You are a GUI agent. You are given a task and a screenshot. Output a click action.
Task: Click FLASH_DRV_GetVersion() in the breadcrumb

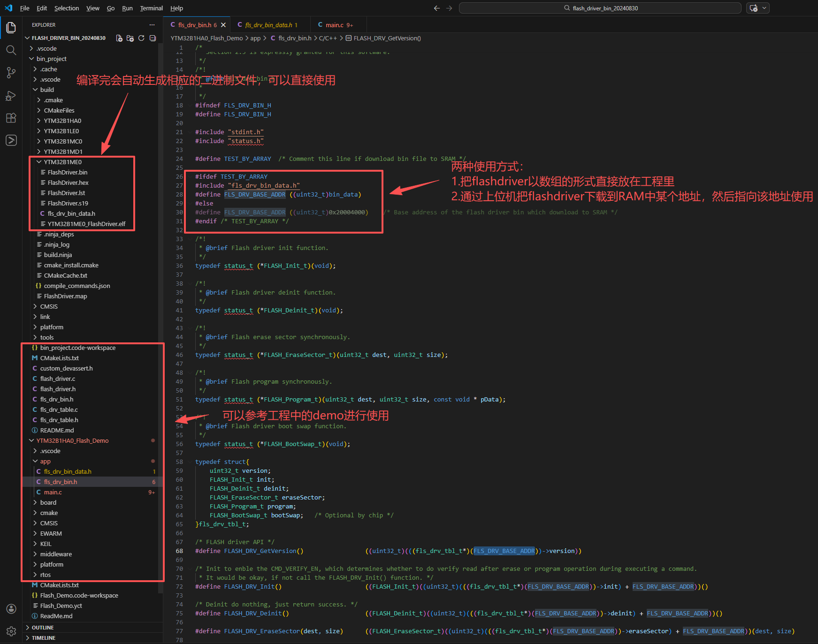click(387, 38)
